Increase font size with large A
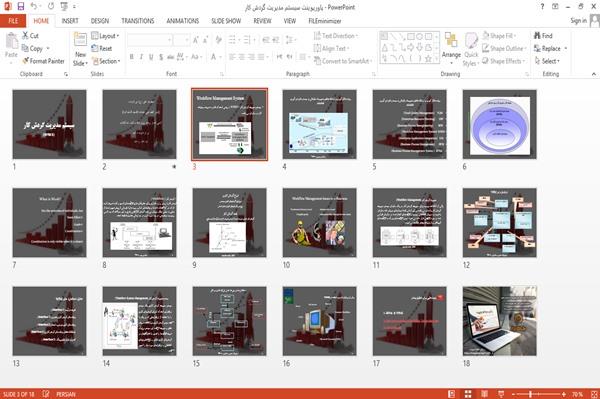 click(196, 40)
